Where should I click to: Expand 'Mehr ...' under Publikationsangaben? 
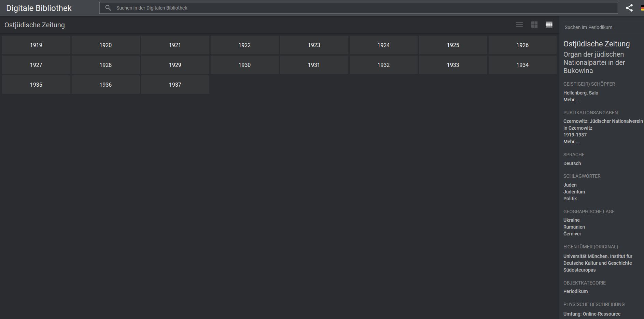point(571,142)
